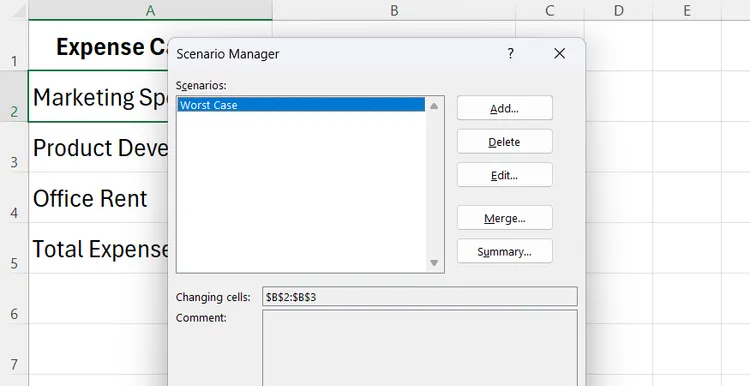Open Scenario Manager help question mark
This screenshot has height=386, width=750.
click(510, 54)
